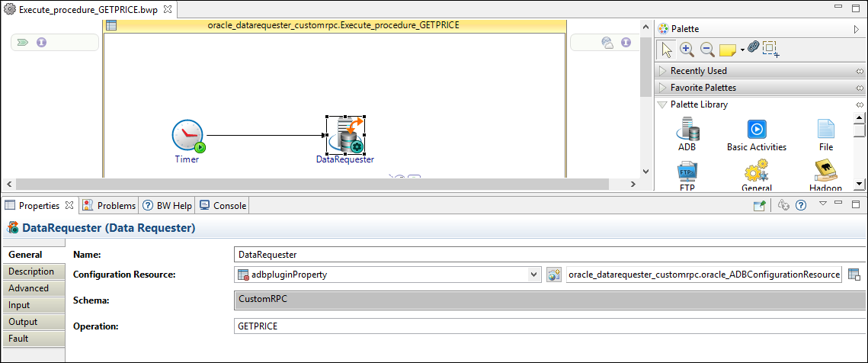Screen dimensions: 868x363
Task: Select the Timer activity on canvas
Action: coord(188,136)
